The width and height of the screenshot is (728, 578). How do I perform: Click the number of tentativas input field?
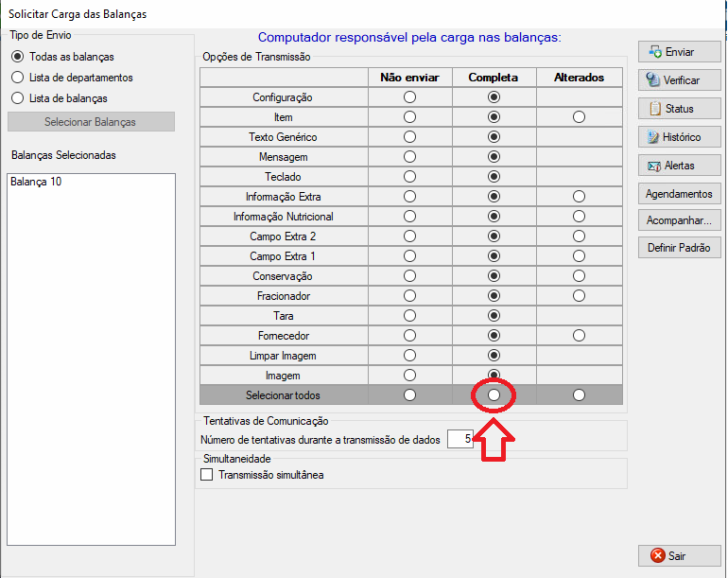[460, 439]
